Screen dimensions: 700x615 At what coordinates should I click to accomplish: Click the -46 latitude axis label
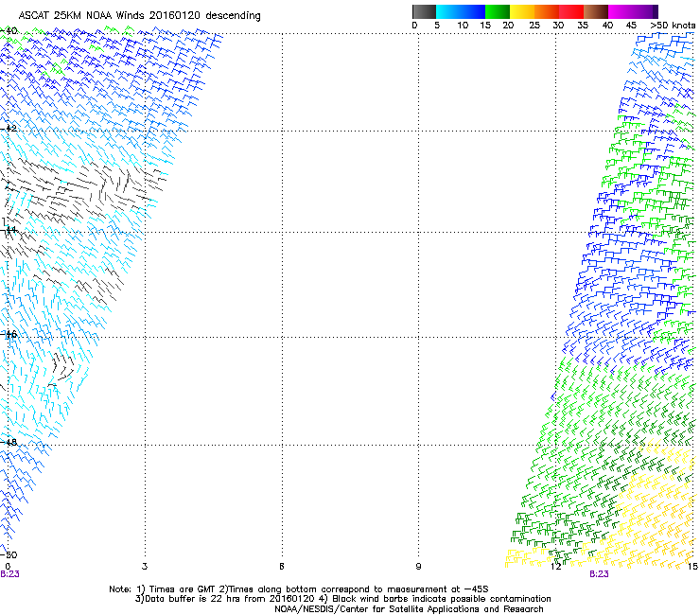point(9,334)
